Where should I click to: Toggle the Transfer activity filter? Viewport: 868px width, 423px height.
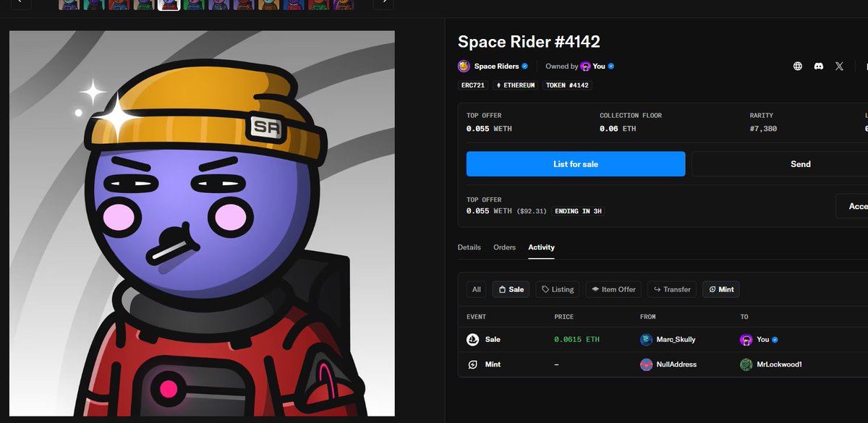click(672, 289)
